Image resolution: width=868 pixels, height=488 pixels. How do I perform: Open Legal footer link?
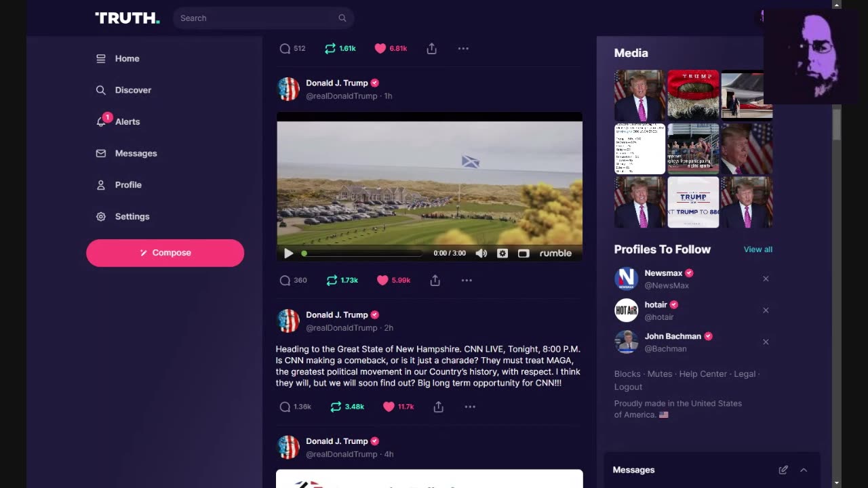tap(745, 374)
